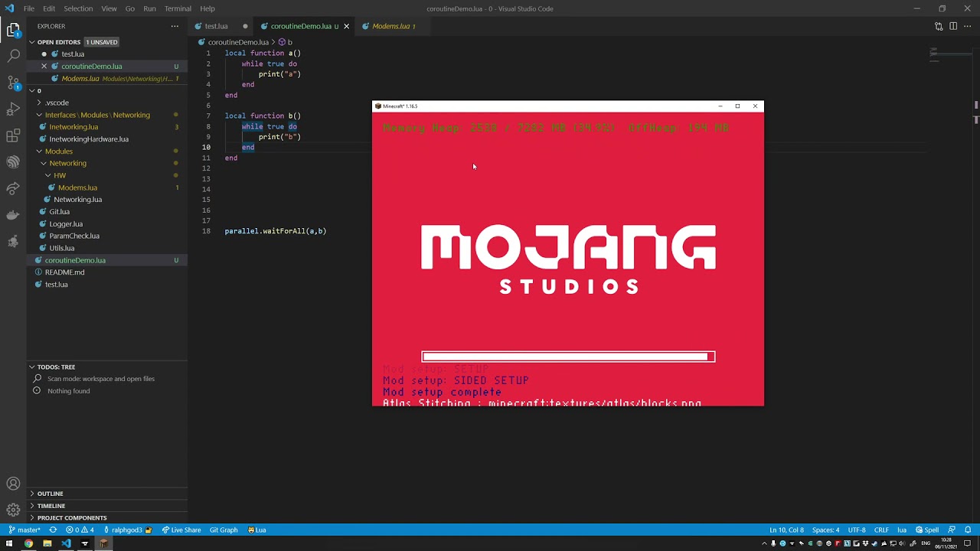Close coroutineDemo.lua in Open Editors list
This screenshot has width=980, height=551.
pos(44,67)
